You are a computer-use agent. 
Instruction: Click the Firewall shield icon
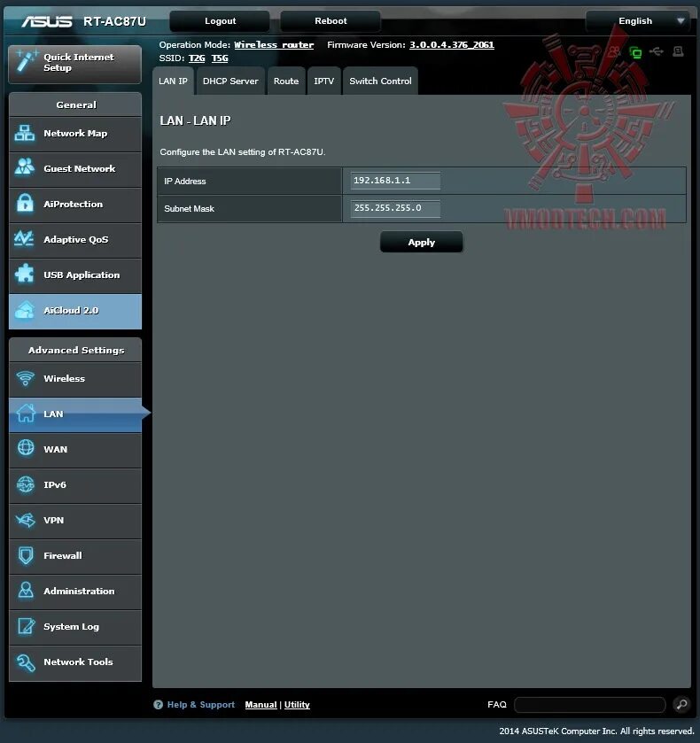coord(26,555)
